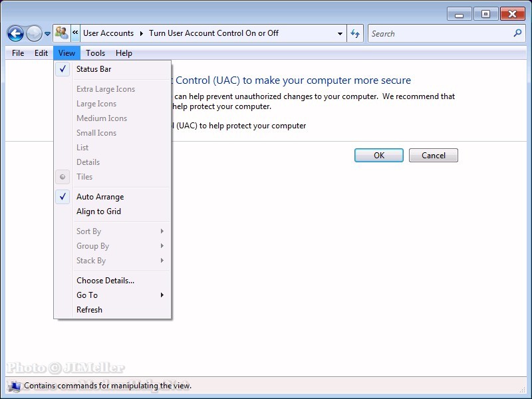Choose Medium Icons view
This screenshot has height=399, width=532.
coord(112,118)
